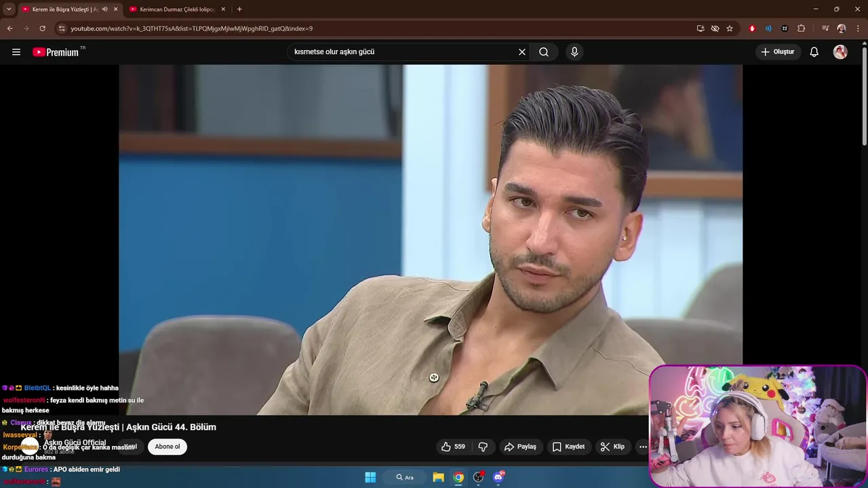This screenshot has width=868, height=488.
Task: Open Chrome from the taskbar
Action: tap(459, 477)
